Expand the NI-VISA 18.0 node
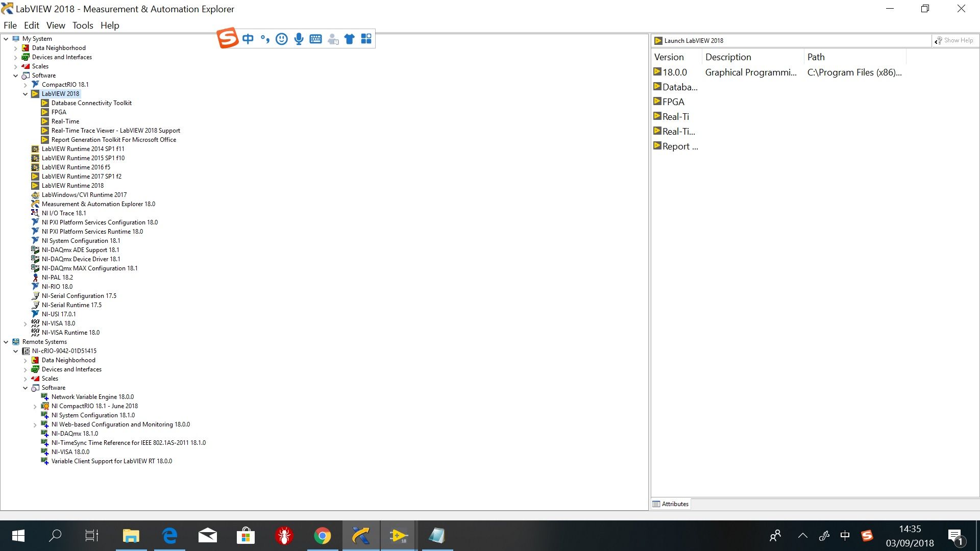The image size is (980, 551). [x=26, y=323]
